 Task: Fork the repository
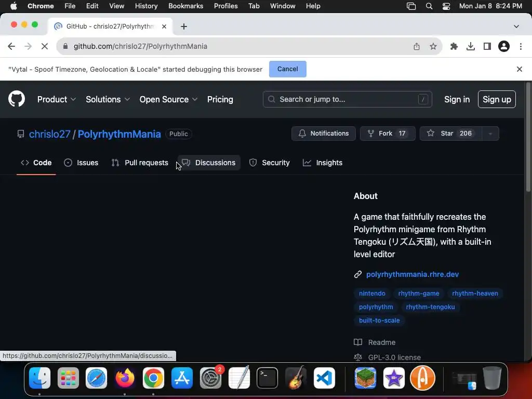(x=388, y=134)
